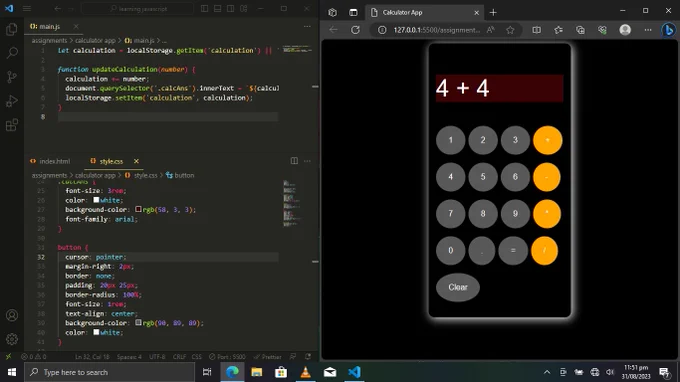The height and width of the screenshot is (382, 680).
Task: Open the Source Control view
Action: click(12, 77)
